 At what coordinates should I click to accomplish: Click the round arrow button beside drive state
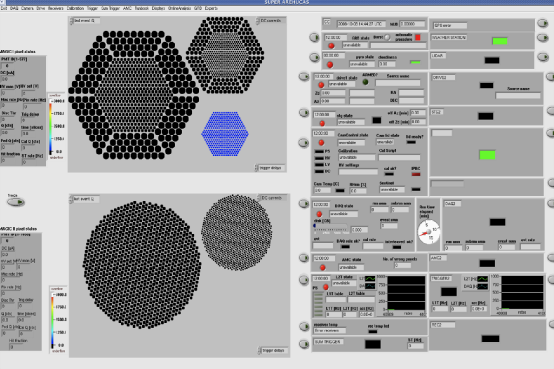304,76
